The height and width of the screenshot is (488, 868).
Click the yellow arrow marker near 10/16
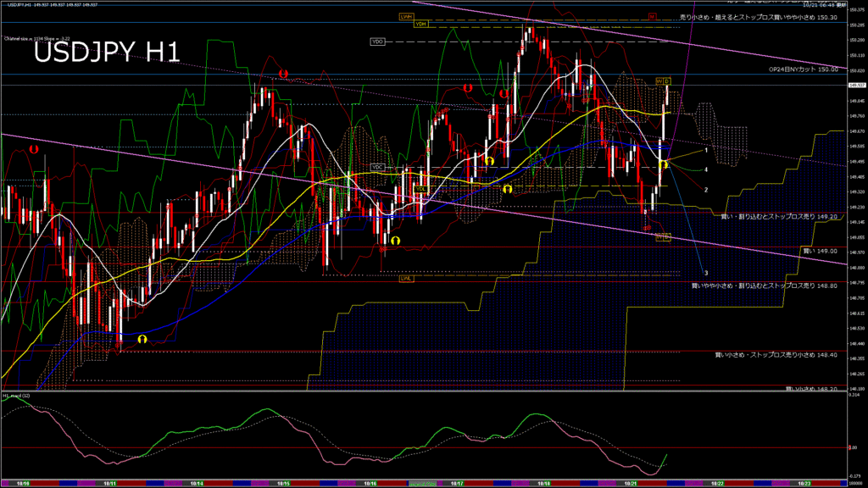click(395, 241)
